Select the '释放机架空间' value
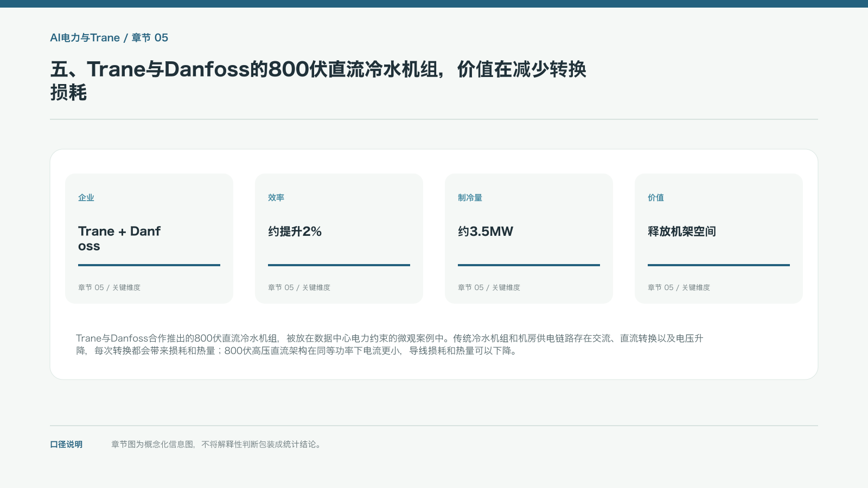The image size is (868, 488). coord(682,232)
